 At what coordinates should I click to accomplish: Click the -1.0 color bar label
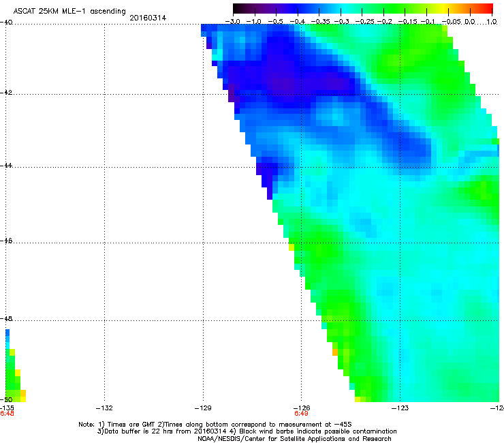point(254,22)
